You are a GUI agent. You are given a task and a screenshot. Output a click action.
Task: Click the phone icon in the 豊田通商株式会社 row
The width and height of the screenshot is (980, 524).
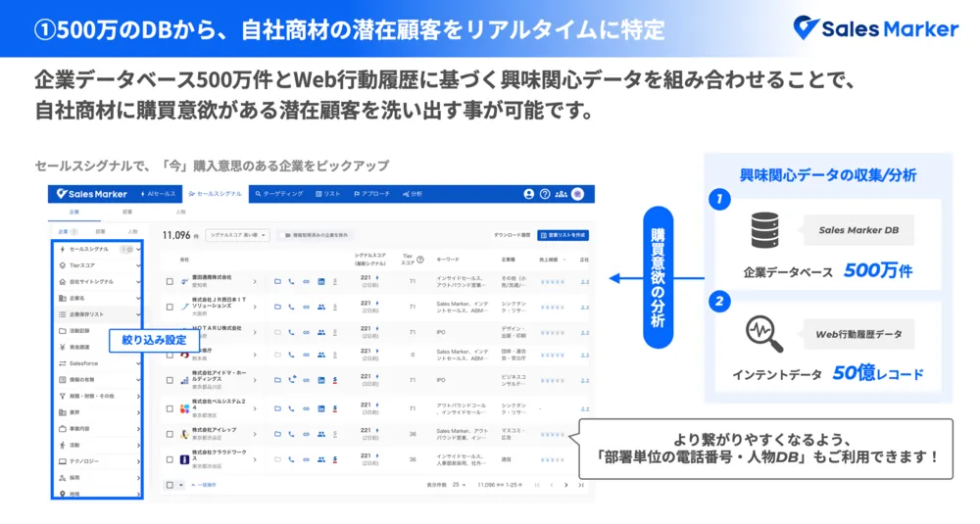tap(291, 282)
